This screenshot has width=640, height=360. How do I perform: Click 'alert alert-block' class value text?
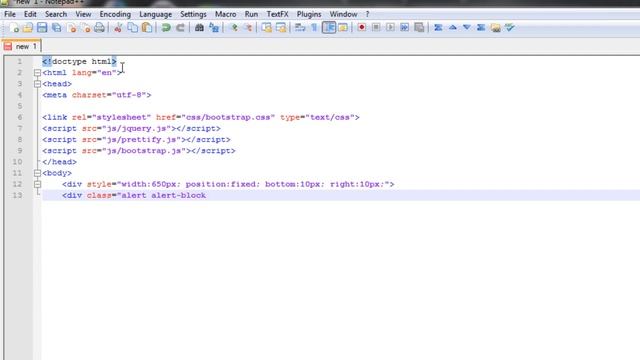164,195
